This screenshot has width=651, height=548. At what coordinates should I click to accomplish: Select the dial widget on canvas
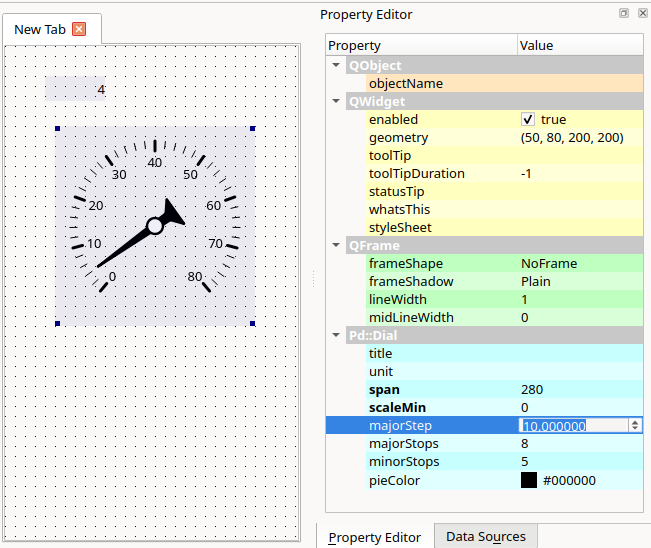155,226
